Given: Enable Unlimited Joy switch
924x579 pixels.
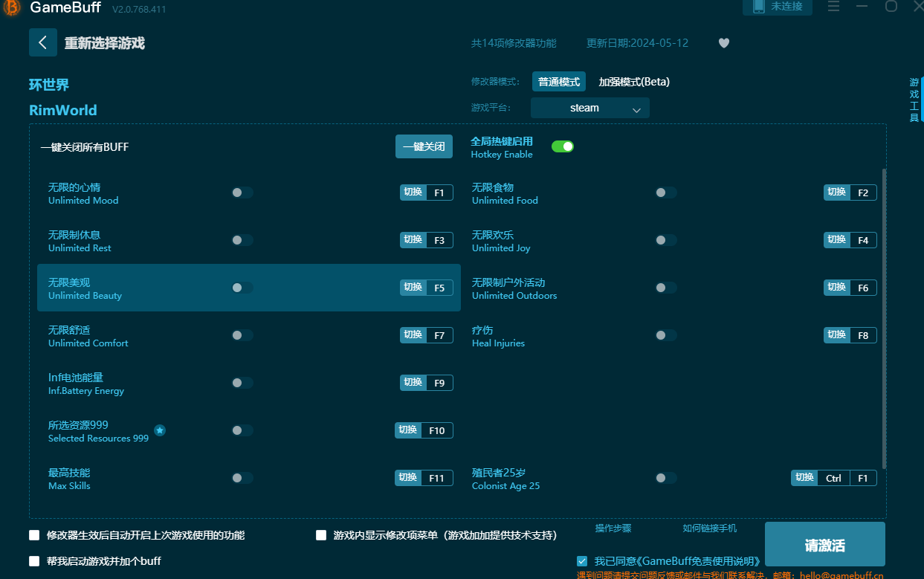Looking at the screenshot, I should point(666,240).
